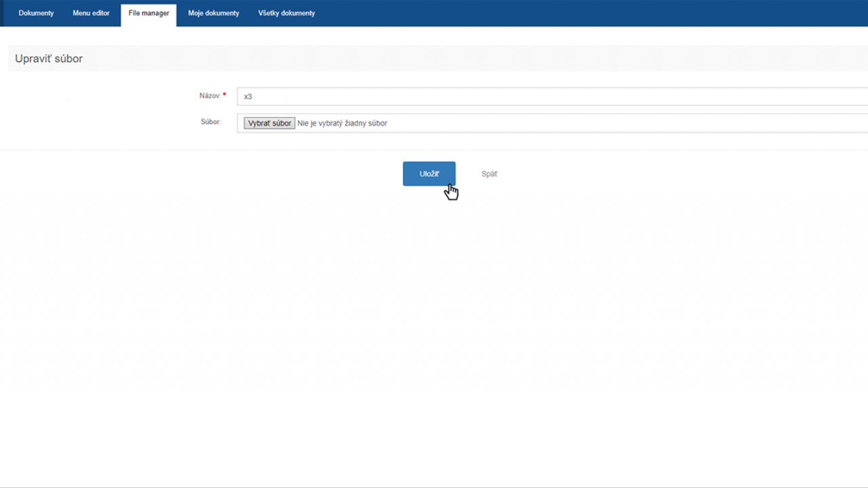Switch to the Menu editor tab
The height and width of the screenshot is (488, 868).
point(91,14)
